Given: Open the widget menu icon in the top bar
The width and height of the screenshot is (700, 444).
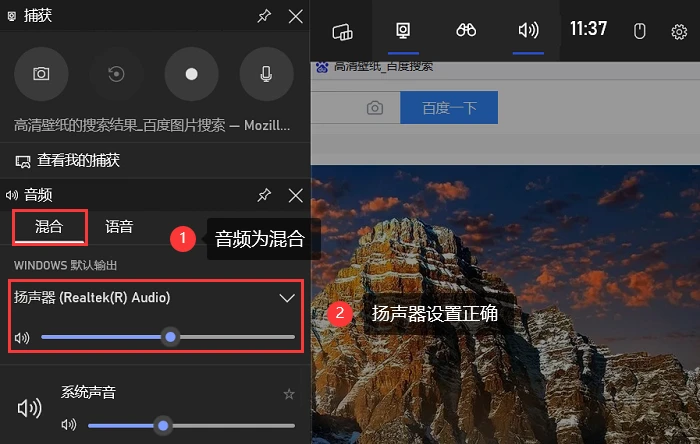Looking at the screenshot, I should [342, 31].
